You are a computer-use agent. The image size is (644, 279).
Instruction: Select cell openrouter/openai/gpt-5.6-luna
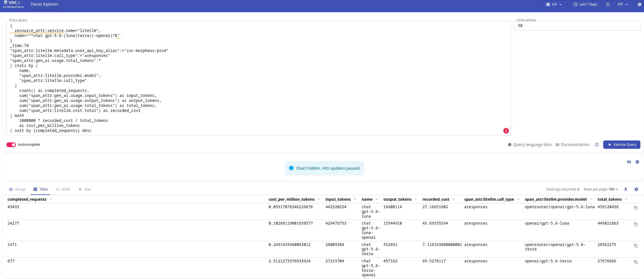click(560, 207)
